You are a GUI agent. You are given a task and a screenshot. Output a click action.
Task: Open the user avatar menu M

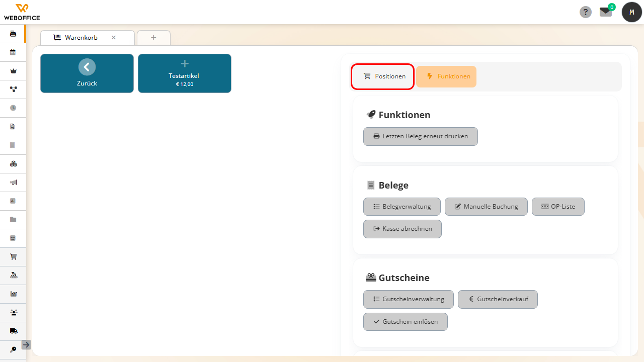click(x=632, y=12)
